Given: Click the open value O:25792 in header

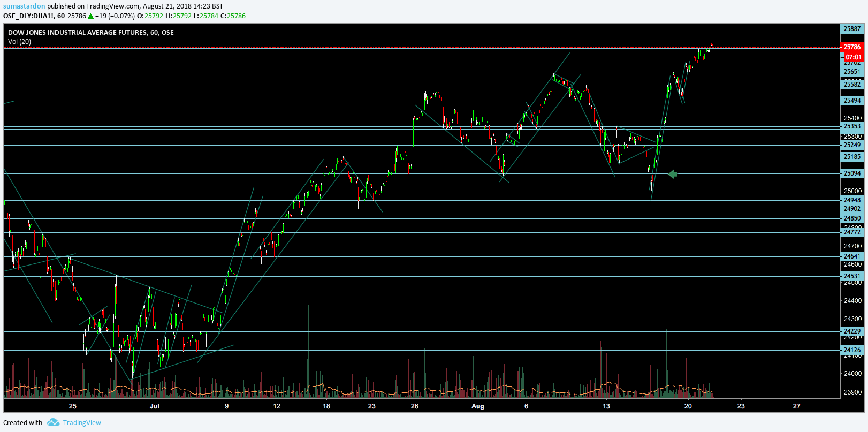Looking at the screenshot, I should click(150, 16).
